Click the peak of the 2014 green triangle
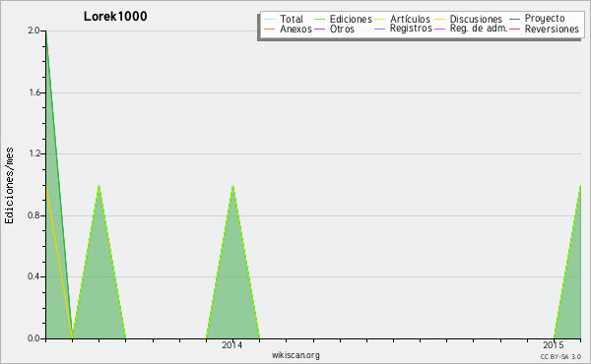The image size is (591, 364). (232, 186)
